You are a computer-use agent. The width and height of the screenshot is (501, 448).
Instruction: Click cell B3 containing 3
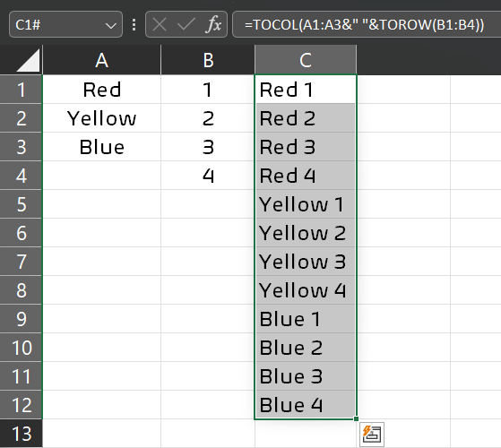208,147
